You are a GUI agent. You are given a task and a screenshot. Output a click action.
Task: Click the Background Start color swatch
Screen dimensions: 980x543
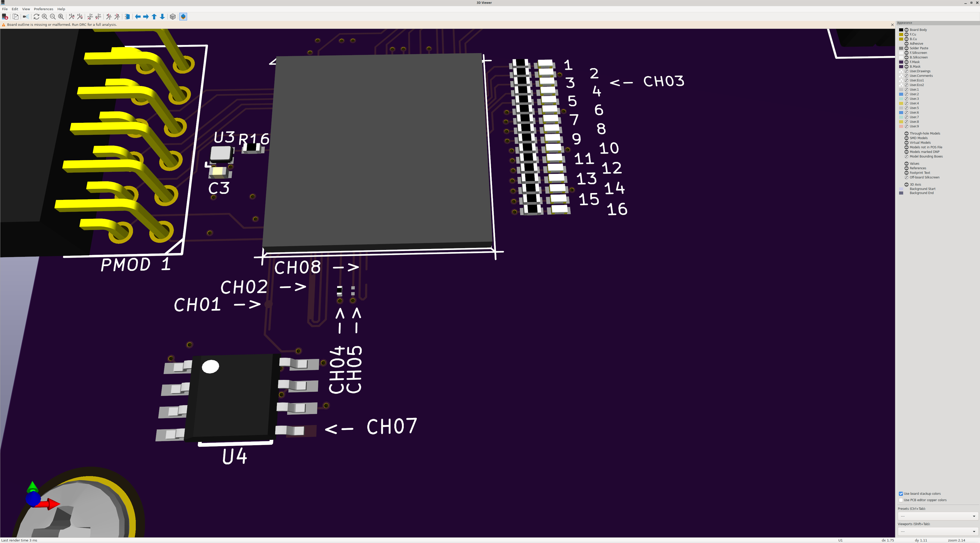[x=901, y=189]
